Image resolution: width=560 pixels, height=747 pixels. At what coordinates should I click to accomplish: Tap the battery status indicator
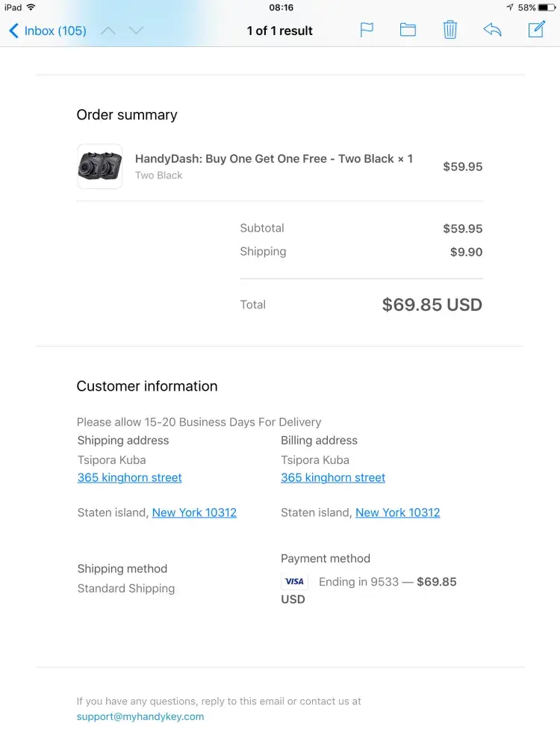click(x=547, y=7)
